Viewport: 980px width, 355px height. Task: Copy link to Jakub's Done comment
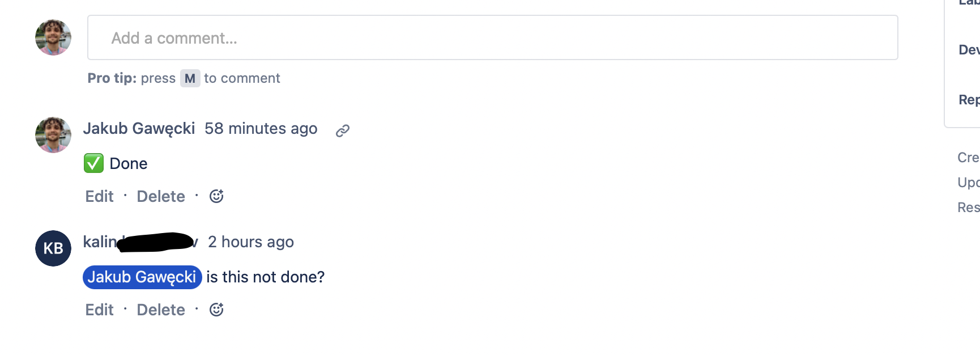[x=342, y=131]
